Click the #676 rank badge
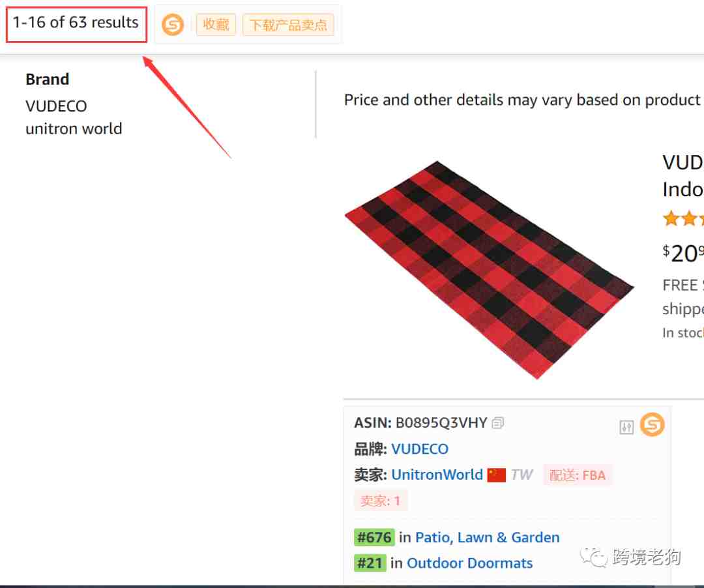Viewport: 704px width, 588px height. click(374, 537)
